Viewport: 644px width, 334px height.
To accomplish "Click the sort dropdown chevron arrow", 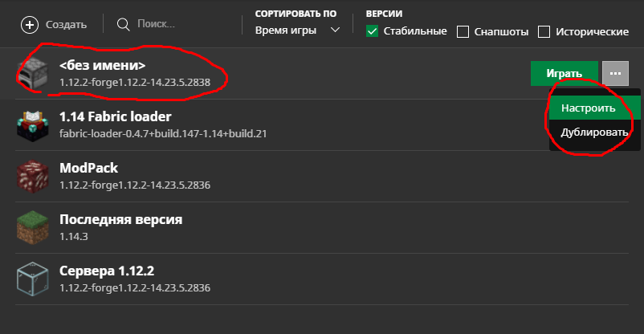I will coord(336,31).
